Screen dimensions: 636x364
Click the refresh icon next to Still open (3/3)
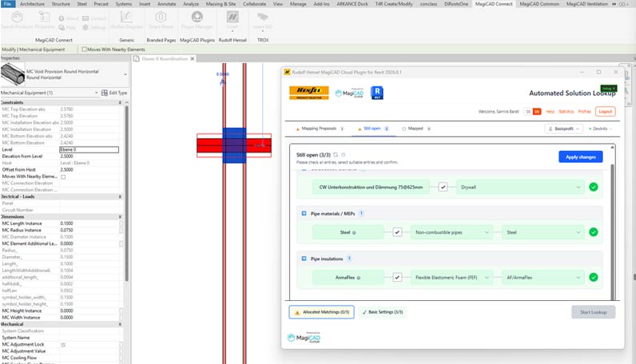pos(336,155)
